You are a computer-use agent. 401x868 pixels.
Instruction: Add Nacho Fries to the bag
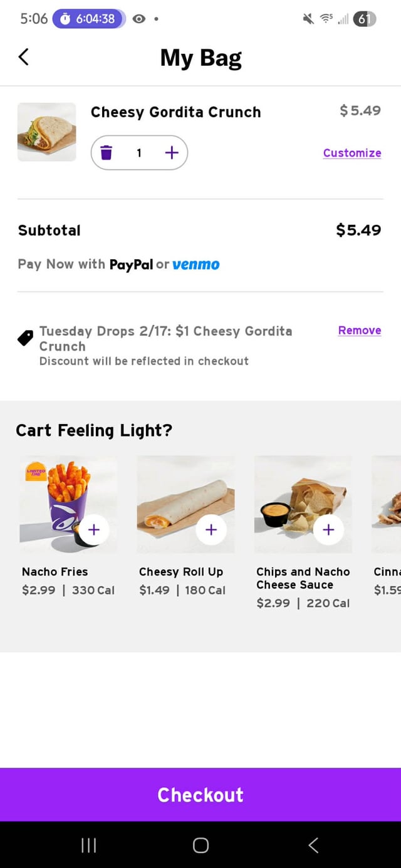(94, 530)
